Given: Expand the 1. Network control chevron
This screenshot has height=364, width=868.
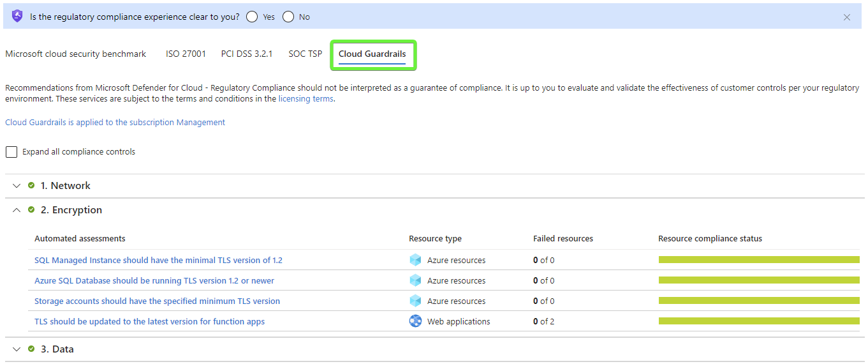Looking at the screenshot, I should pyautogui.click(x=17, y=186).
